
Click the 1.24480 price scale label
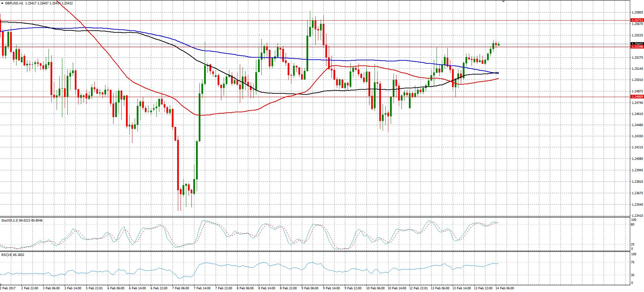(x=638, y=125)
